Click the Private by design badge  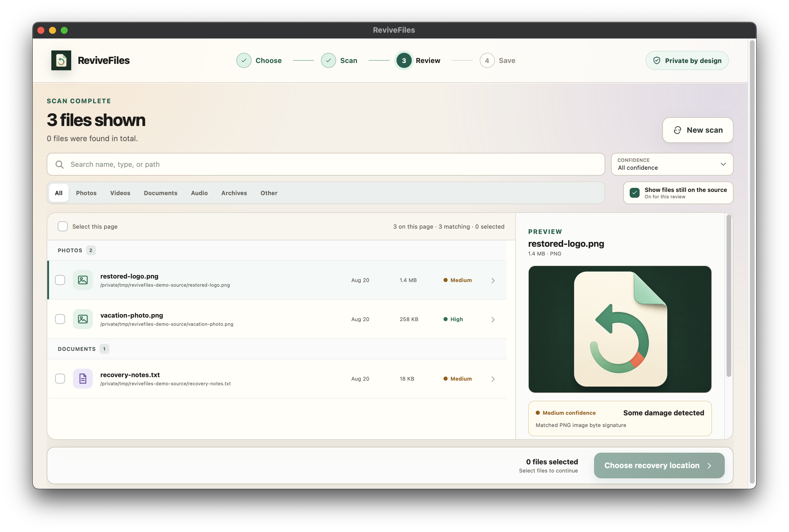click(x=687, y=60)
